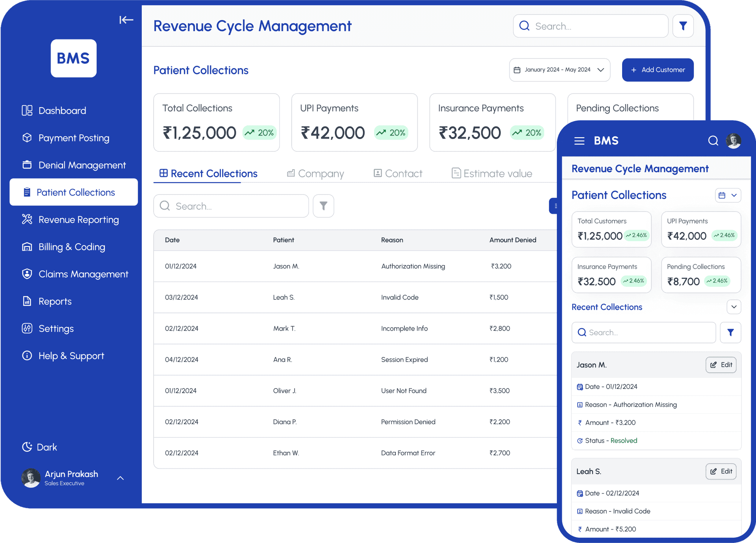Collapse the sidebar with arrow icon
Screen dimensions: 756x543
click(x=126, y=20)
